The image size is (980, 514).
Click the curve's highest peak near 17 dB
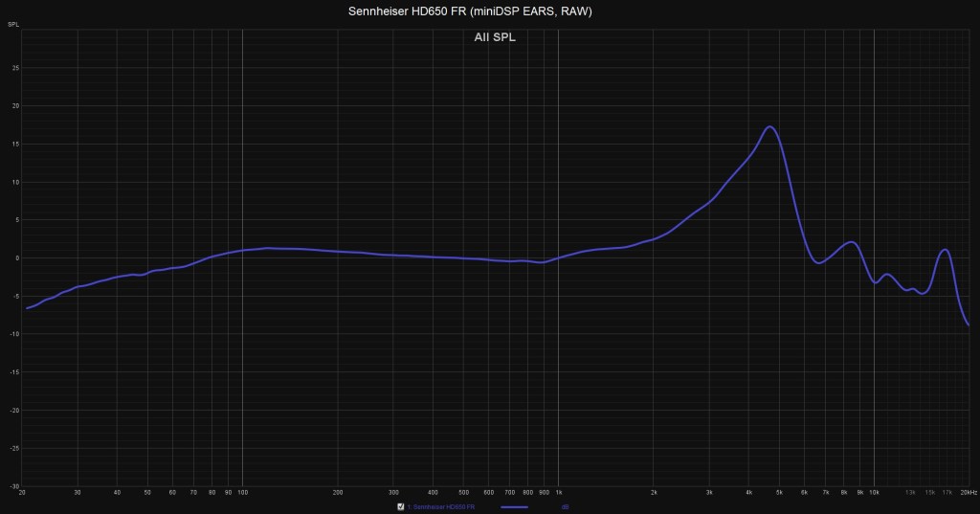(x=769, y=127)
